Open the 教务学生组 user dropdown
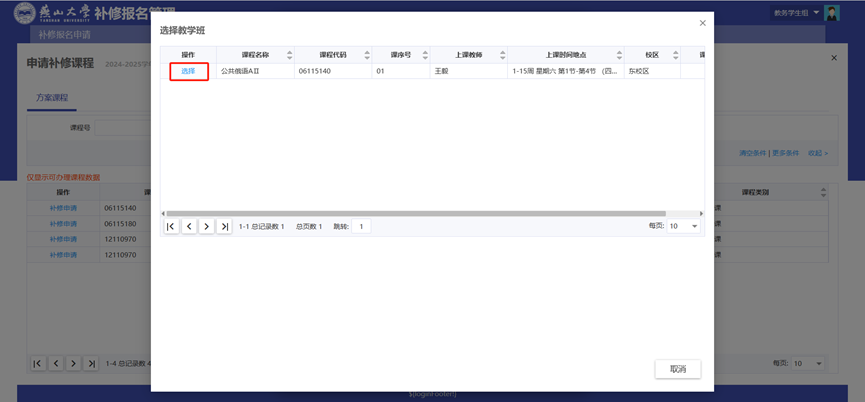This screenshot has width=865, height=402. 795,13
